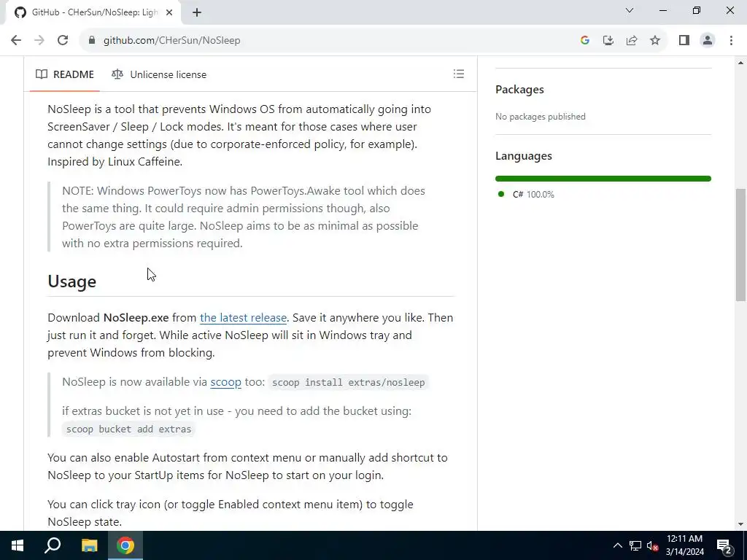The width and height of the screenshot is (747, 560).
Task: Open Chrome three-dot menu
Action: pyautogui.click(x=731, y=40)
